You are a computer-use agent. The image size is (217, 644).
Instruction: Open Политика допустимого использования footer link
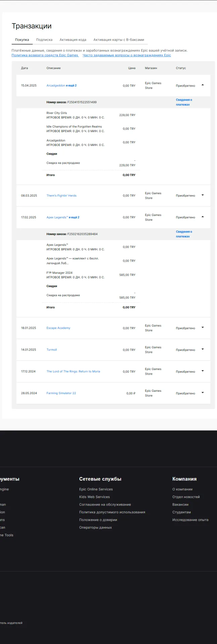click(112, 512)
